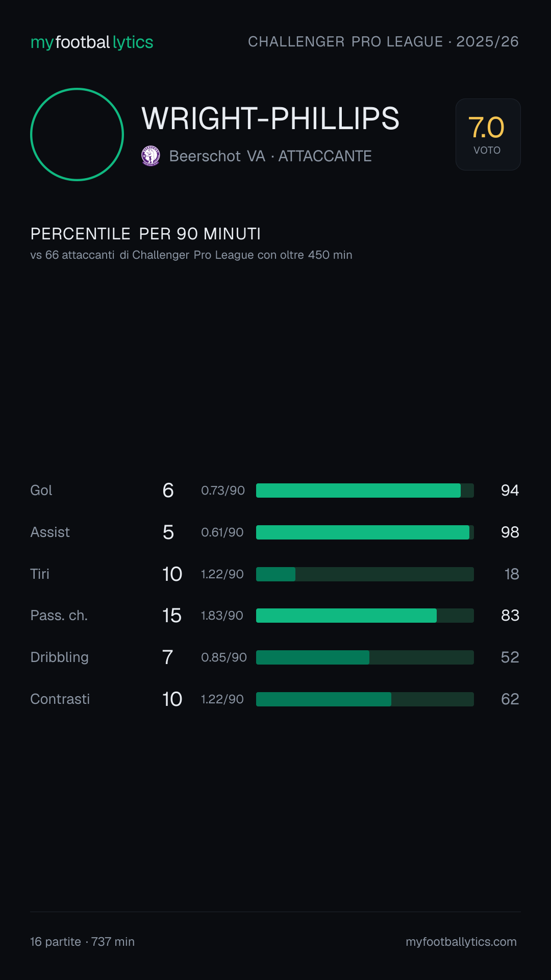Select the Assist row label
The height and width of the screenshot is (980, 551).
[x=50, y=532]
